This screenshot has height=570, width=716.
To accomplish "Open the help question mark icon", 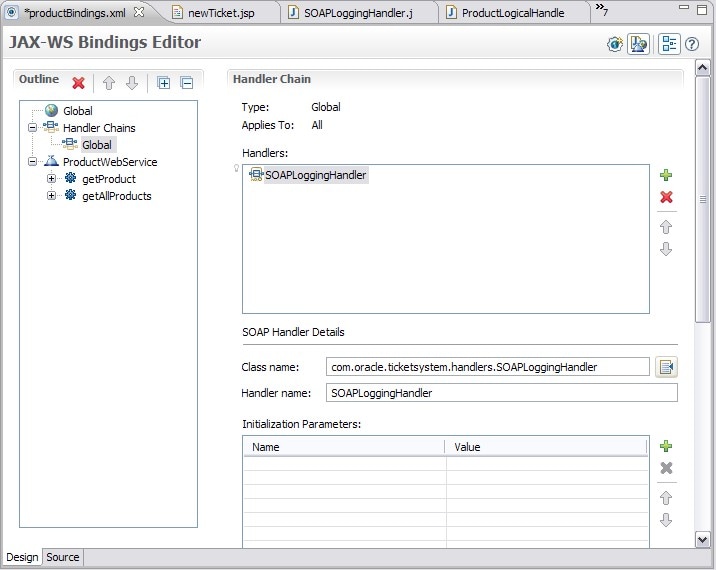I will tap(692, 44).
